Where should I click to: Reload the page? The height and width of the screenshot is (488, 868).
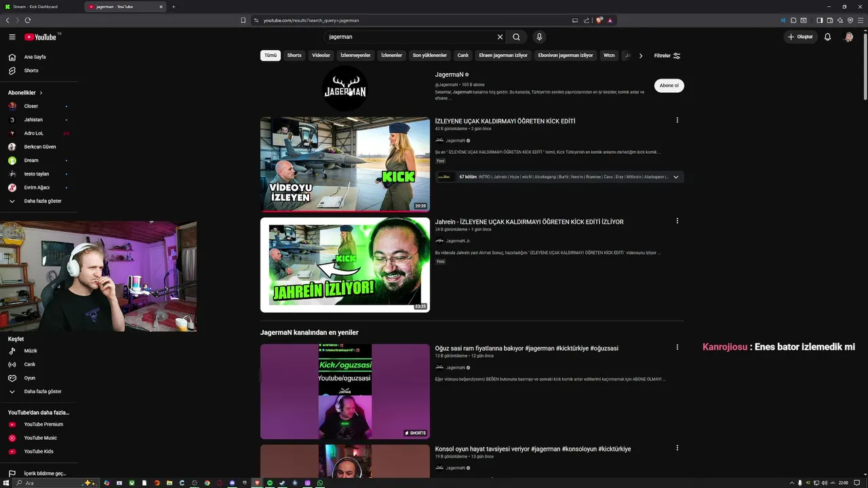[x=28, y=20]
